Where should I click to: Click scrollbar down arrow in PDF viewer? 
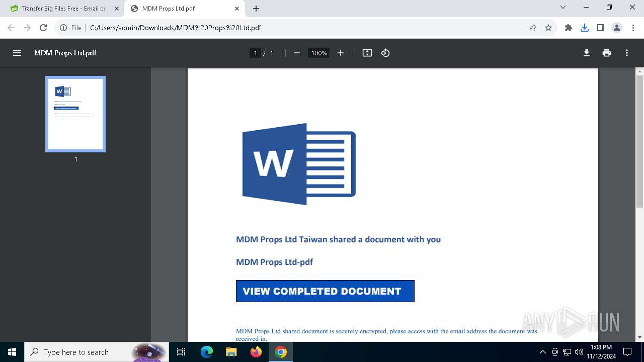[x=640, y=337]
